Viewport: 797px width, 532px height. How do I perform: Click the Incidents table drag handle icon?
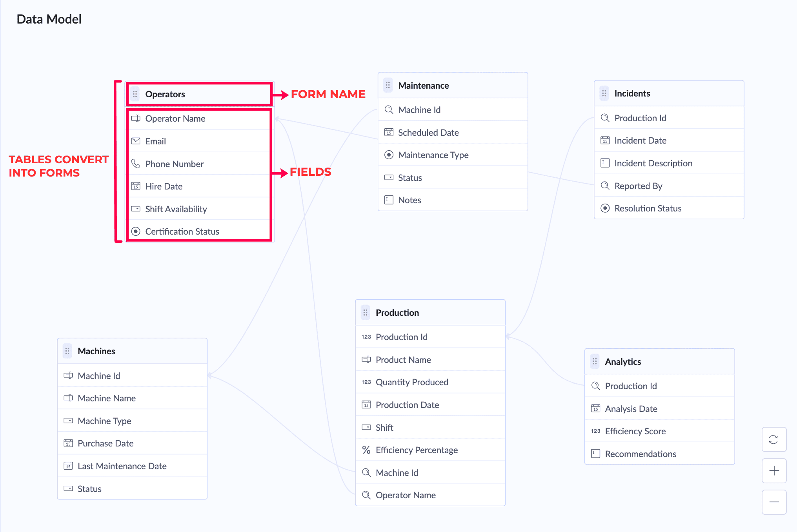click(x=604, y=93)
